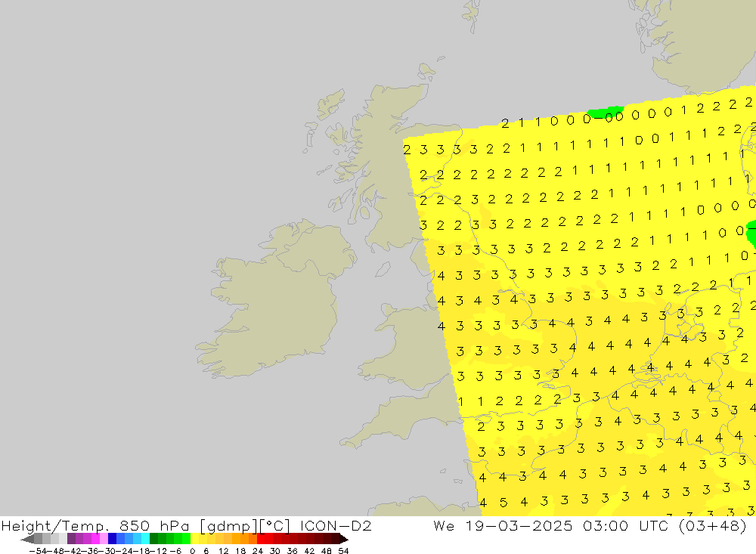The width and height of the screenshot is (756, 554).
Task: Click the legend label '24'
Action: tap(258, 551)
